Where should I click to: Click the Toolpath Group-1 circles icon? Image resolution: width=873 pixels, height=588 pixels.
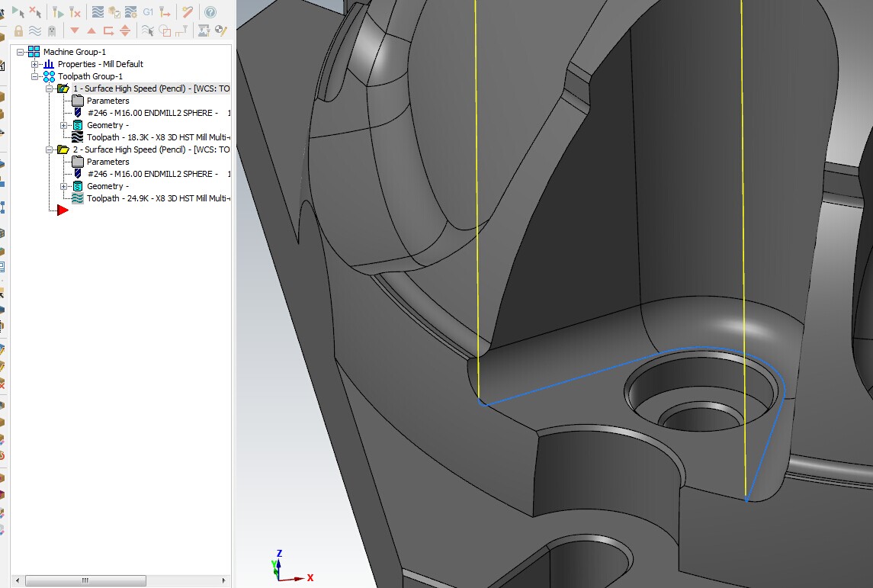49,76
